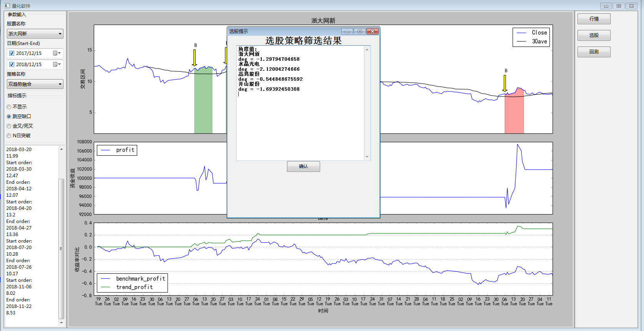This screenshot has width=644, height=331.
Task: Open end date 2018/12/15 calendar picker
Action: pos(57,65)
